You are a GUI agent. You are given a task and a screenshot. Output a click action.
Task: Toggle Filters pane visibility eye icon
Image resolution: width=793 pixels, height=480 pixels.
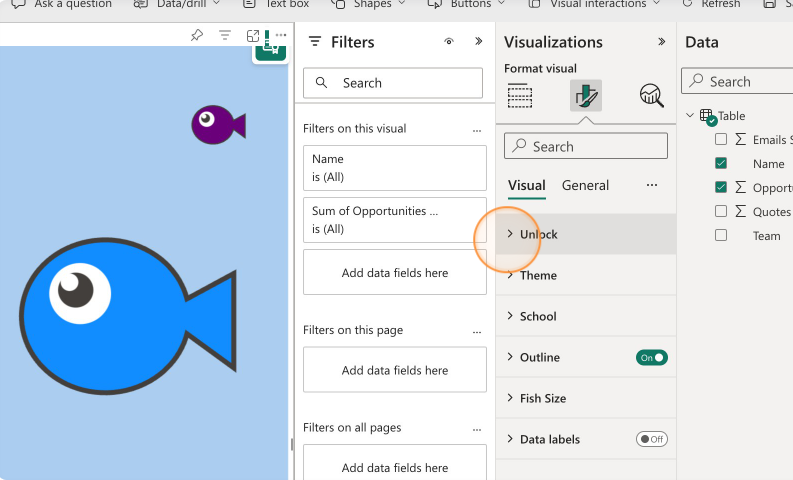point(449,42)
